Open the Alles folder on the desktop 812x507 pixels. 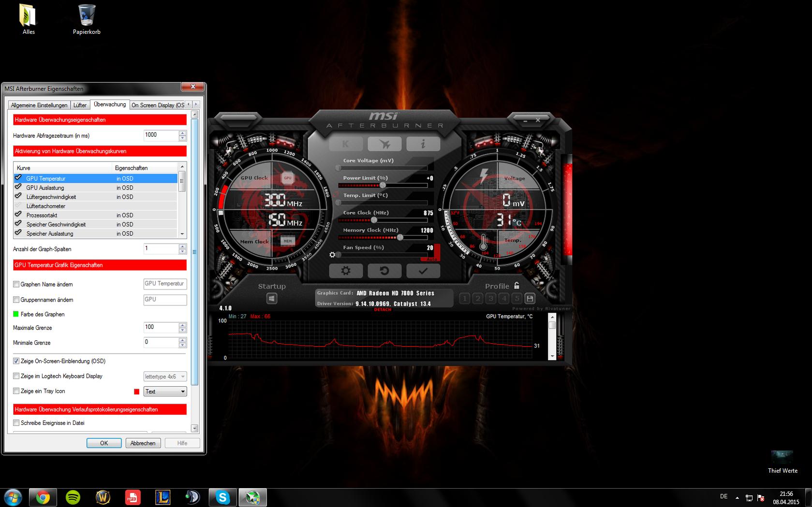pos(29,19)
